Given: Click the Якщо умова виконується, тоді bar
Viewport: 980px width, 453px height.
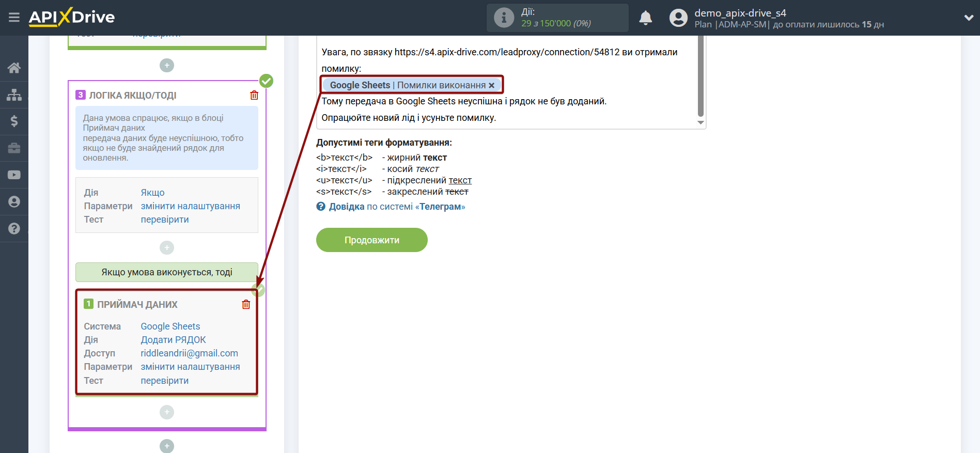Looking at the screenshot, I should 167,272.
